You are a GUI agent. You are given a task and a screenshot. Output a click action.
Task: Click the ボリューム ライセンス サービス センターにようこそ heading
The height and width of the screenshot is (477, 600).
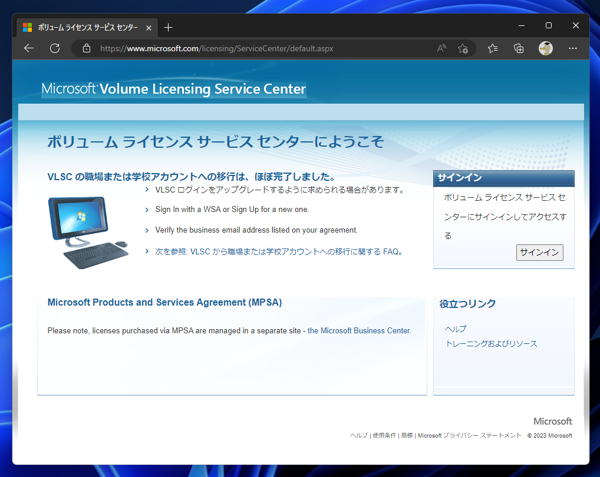coord(215,142)
